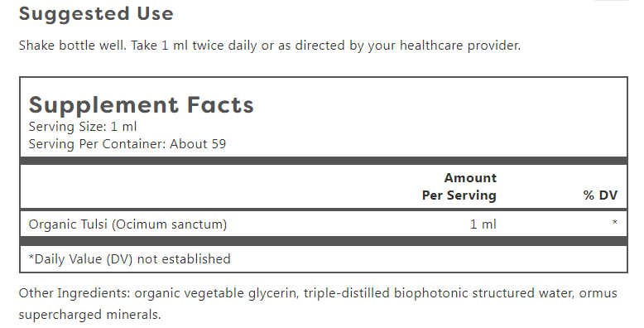Click the Serving Per Container line
Image resolution: width=644 pixels, height=328 pixels.
tap(127, 144)
